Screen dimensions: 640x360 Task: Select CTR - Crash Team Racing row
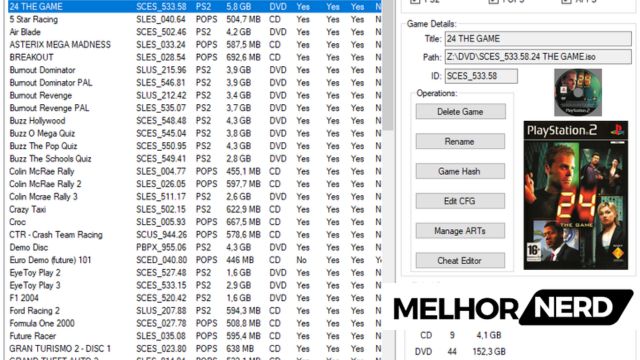(x=195, y=235)
